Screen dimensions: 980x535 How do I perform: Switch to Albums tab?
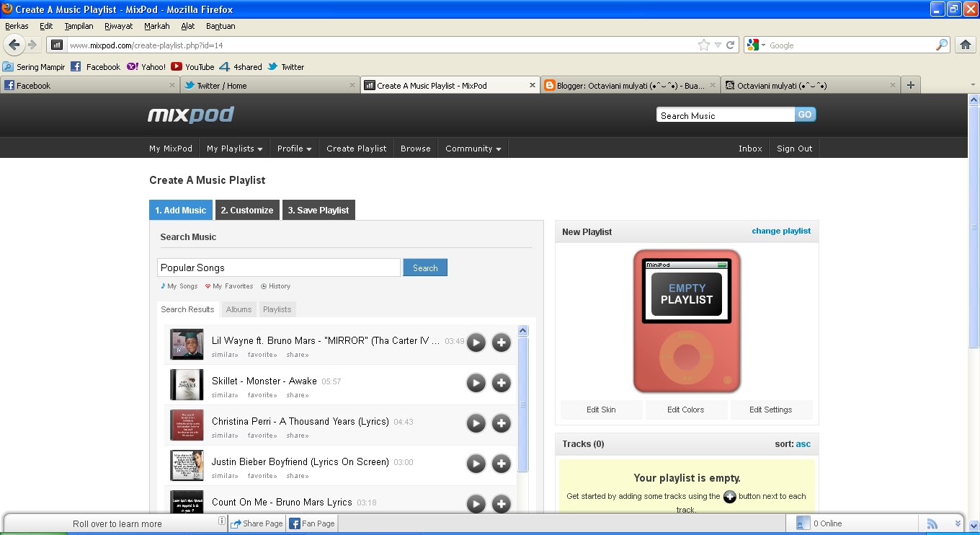[x=239, y=309]
